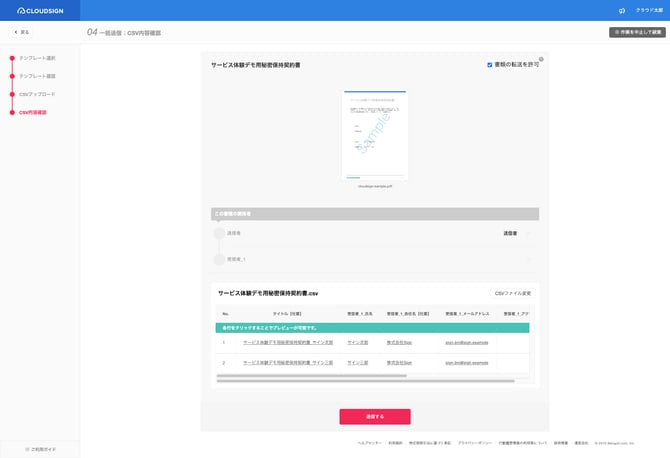Click the テンプレート選択 step marker

(x=12, y=58)
